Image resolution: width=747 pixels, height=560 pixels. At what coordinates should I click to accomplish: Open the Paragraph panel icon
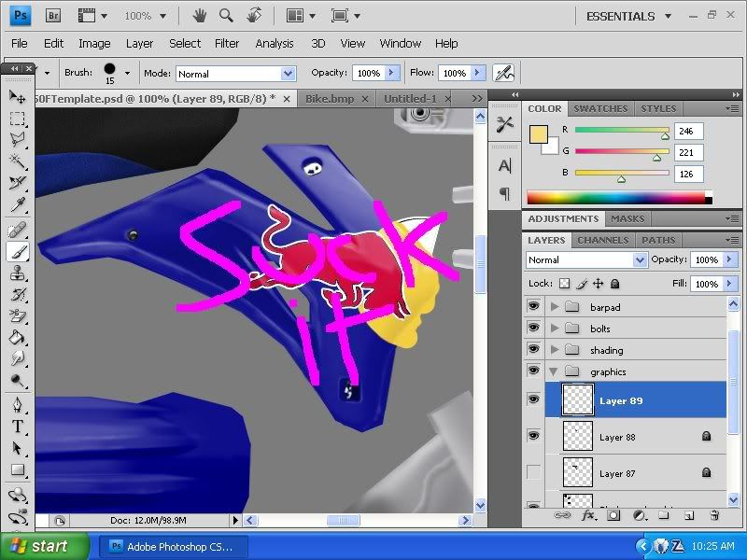point(504,193)
